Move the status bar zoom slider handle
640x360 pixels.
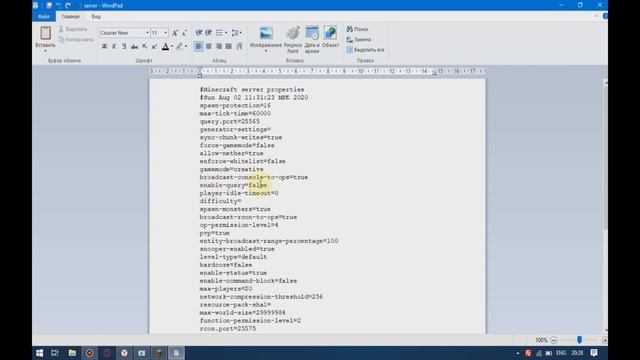tap(579, 340)
